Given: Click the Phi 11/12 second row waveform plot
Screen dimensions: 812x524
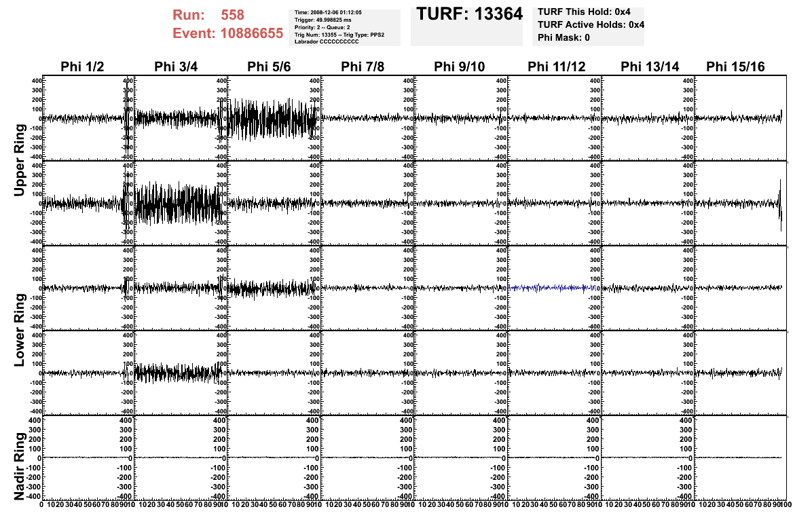Looking at the screenshot, I should pos(554,204).
